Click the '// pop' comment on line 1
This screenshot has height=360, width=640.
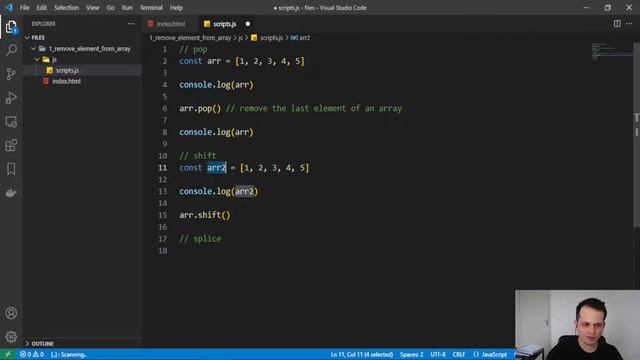click(x=193, y=49)
